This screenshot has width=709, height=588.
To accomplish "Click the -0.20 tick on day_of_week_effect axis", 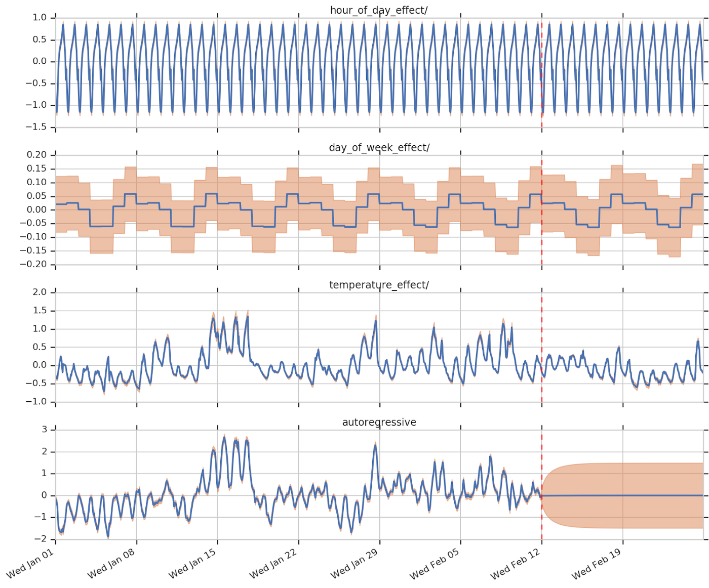I will (33, 264).
